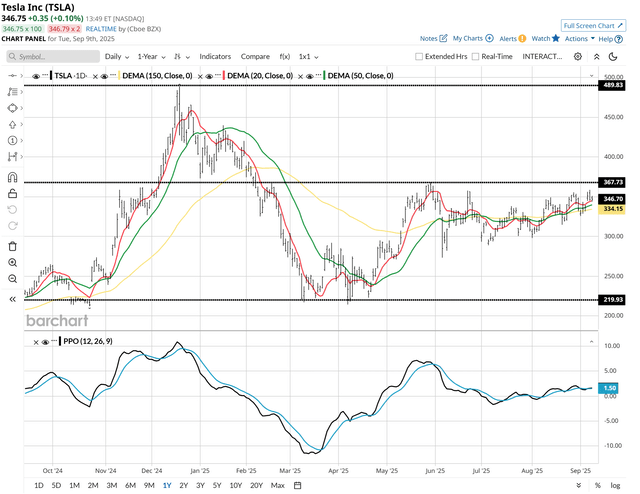The image size is (640, 494).
Task: Open chart settings gear icon
Action: click(x=578, y=56)
